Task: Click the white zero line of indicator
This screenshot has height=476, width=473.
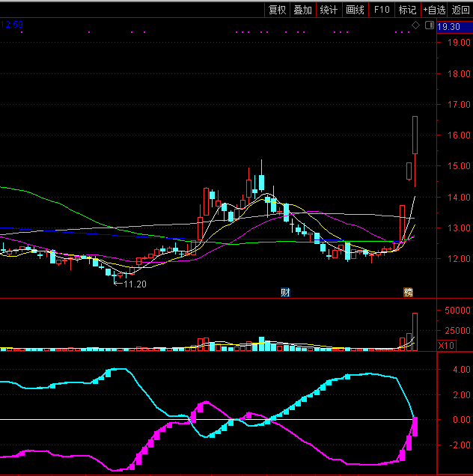Action: (x=207, y=419)
